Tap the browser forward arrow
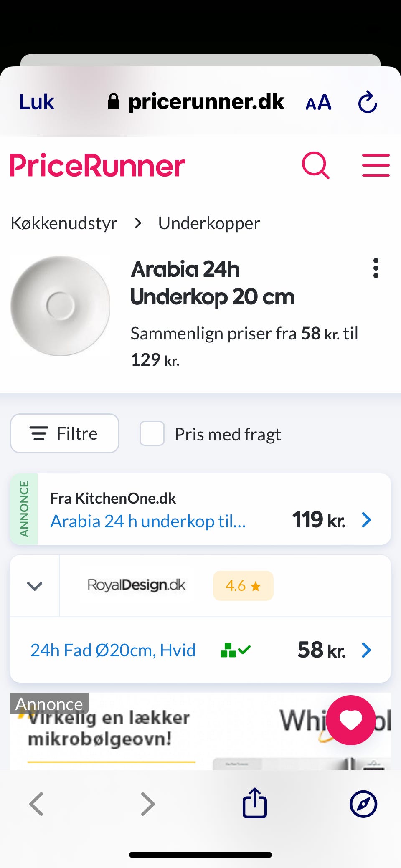This screenshot has height=868, width=401. [x=147, y=804]
